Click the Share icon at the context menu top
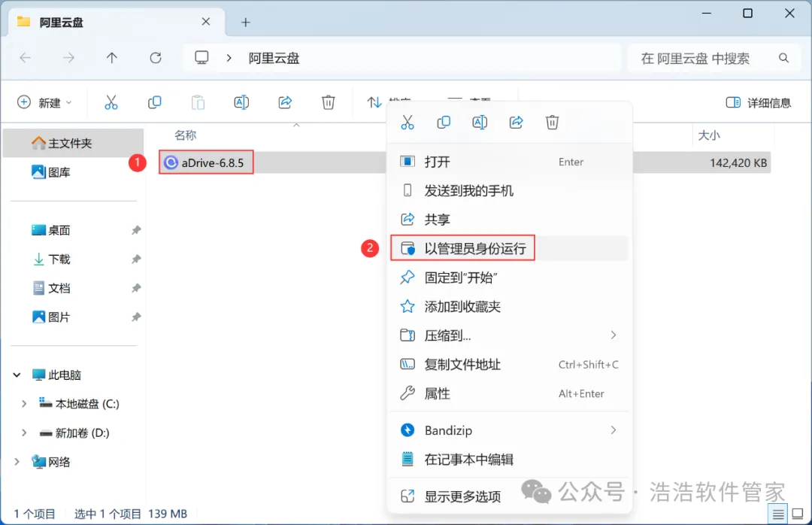This screenshot has height=525, width=812. (516, 123)
